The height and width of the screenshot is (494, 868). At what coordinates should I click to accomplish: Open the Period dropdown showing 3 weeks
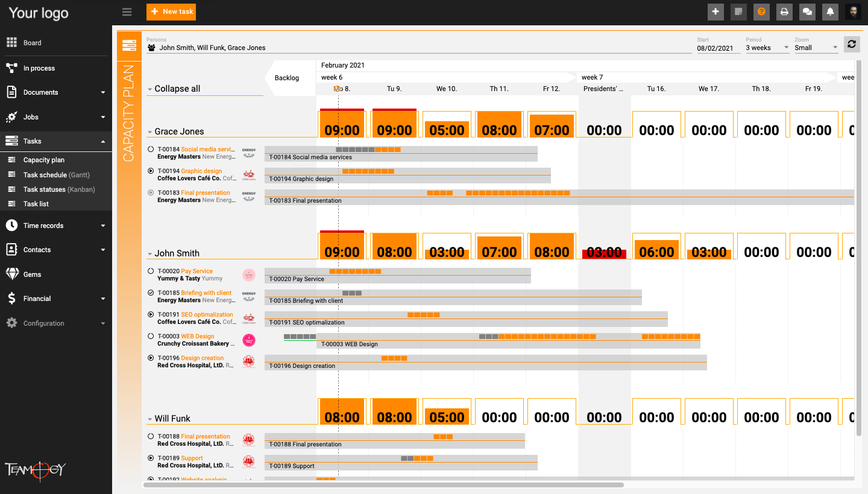coord(767,48)
